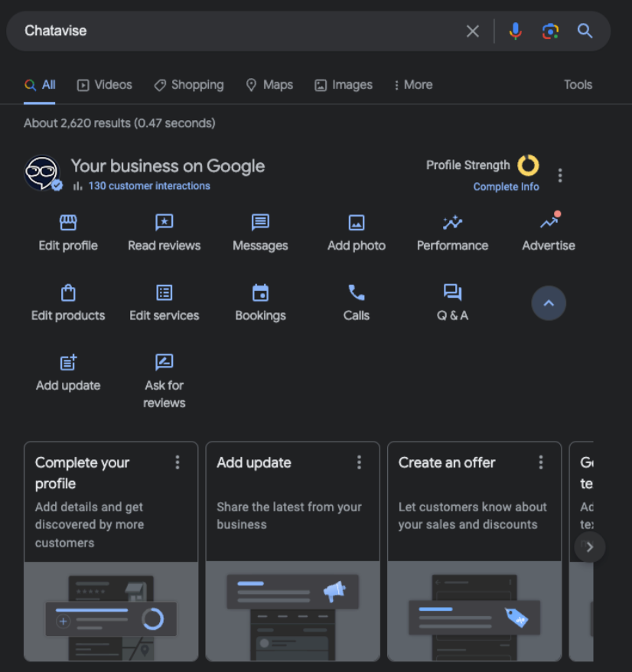632x672 pixels.
Task: Open the More search categories menu
Action: 413,85
